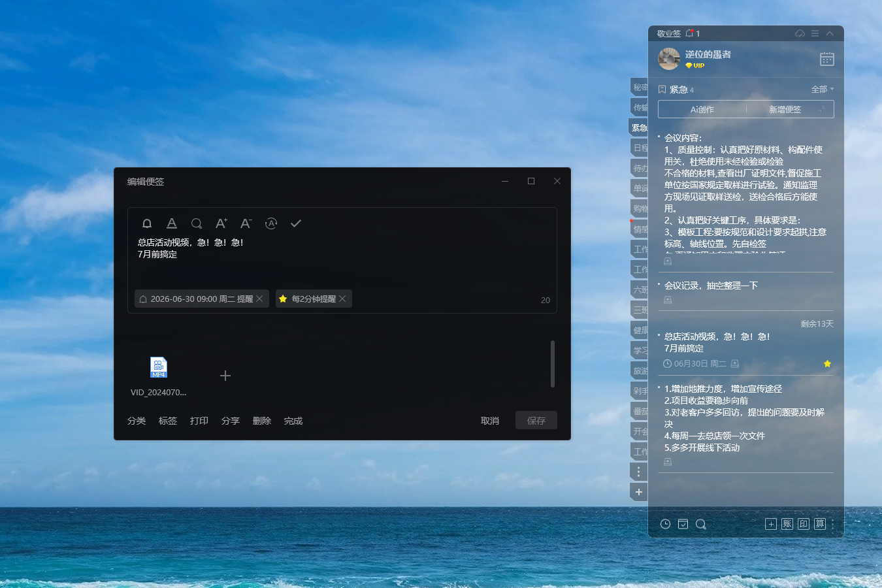882x588 pixels.
Task: Switch to the 购物 category tab
Action: [639, 208]
